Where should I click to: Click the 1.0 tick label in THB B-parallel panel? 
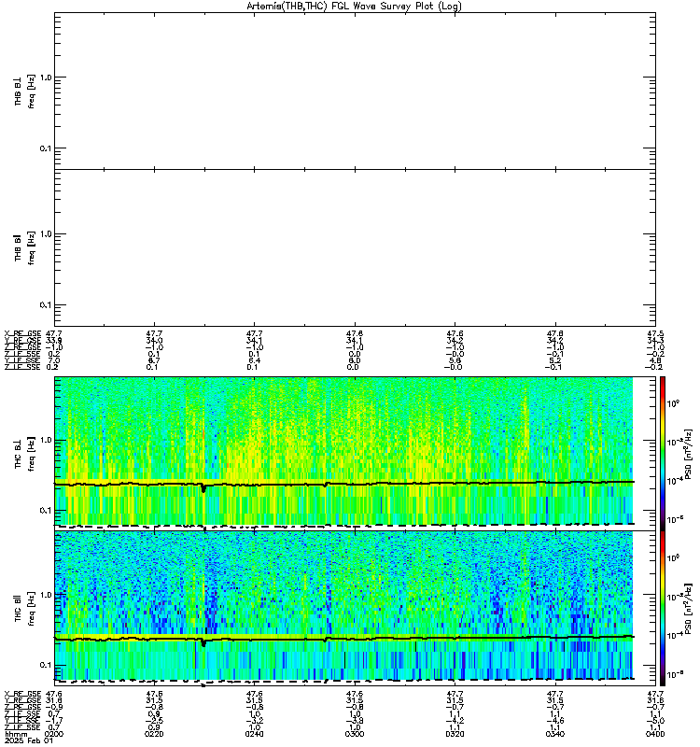[x=46, y=234]
